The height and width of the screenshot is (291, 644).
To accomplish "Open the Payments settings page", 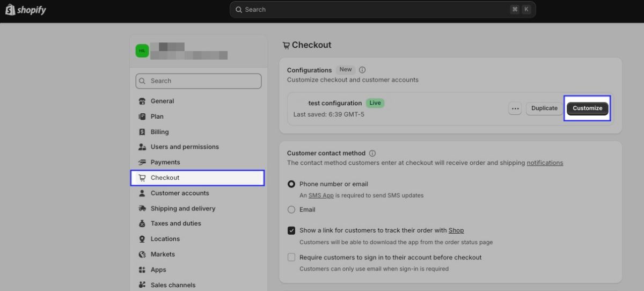I will pyautogui.click(x=165, y=162).
